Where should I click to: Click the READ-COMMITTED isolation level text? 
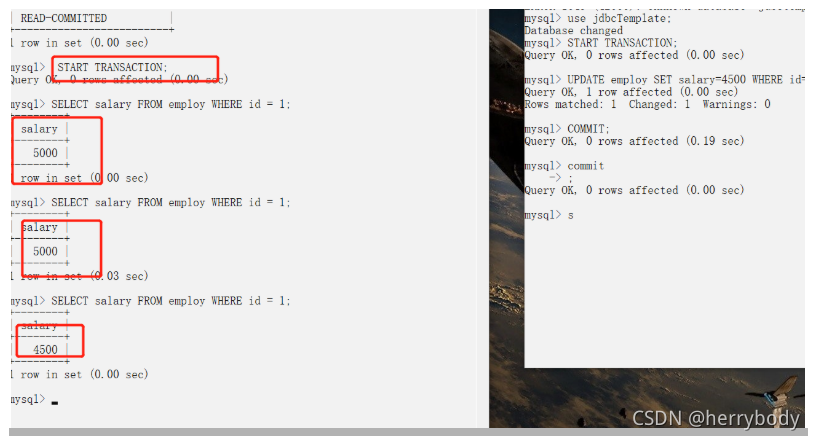tap(63, 18)
